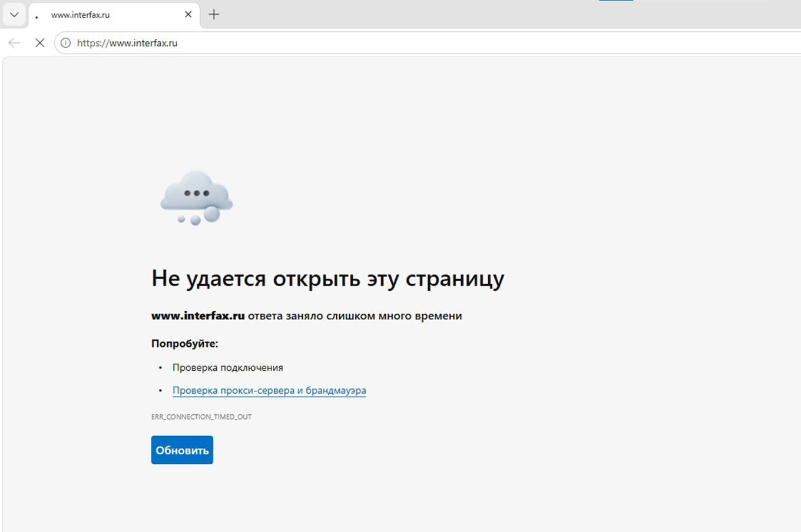Click the bold www.interfax.ru text in error message

(x=198, y=316)
